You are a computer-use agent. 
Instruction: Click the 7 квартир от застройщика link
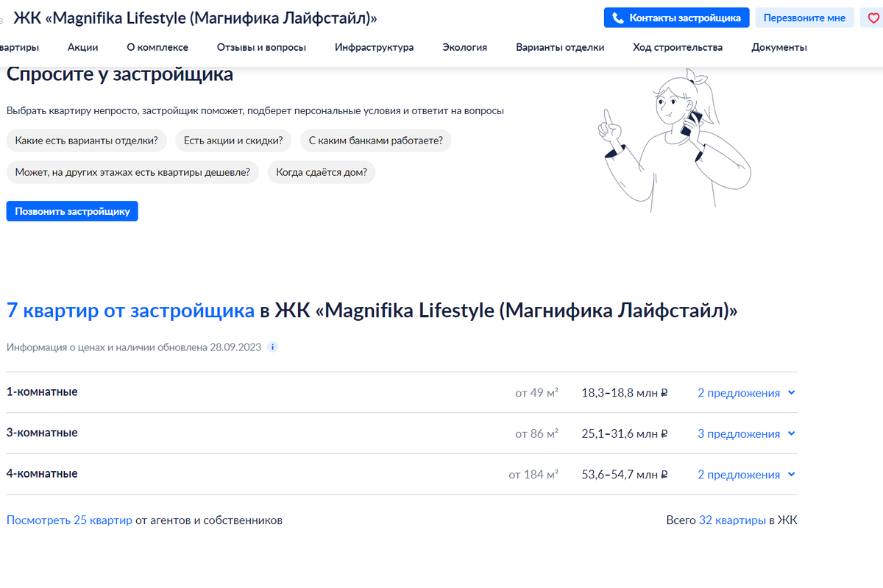(130, 310)
